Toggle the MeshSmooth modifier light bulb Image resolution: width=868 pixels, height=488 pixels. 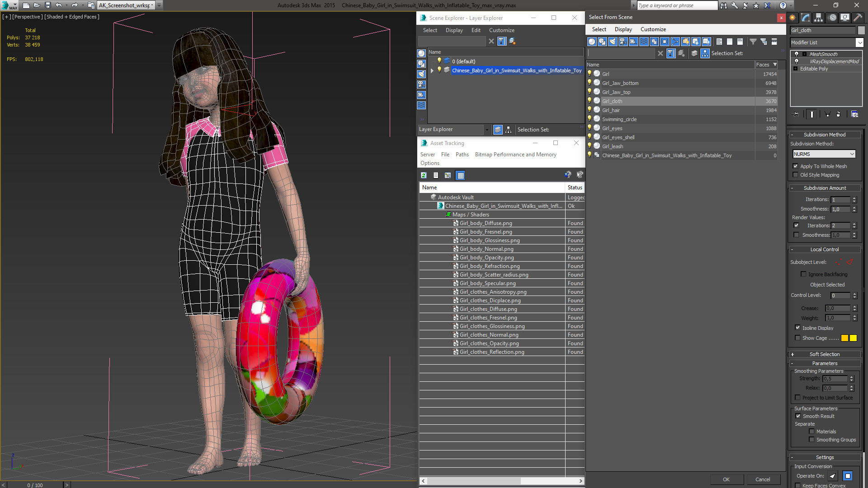pos(797,54)
